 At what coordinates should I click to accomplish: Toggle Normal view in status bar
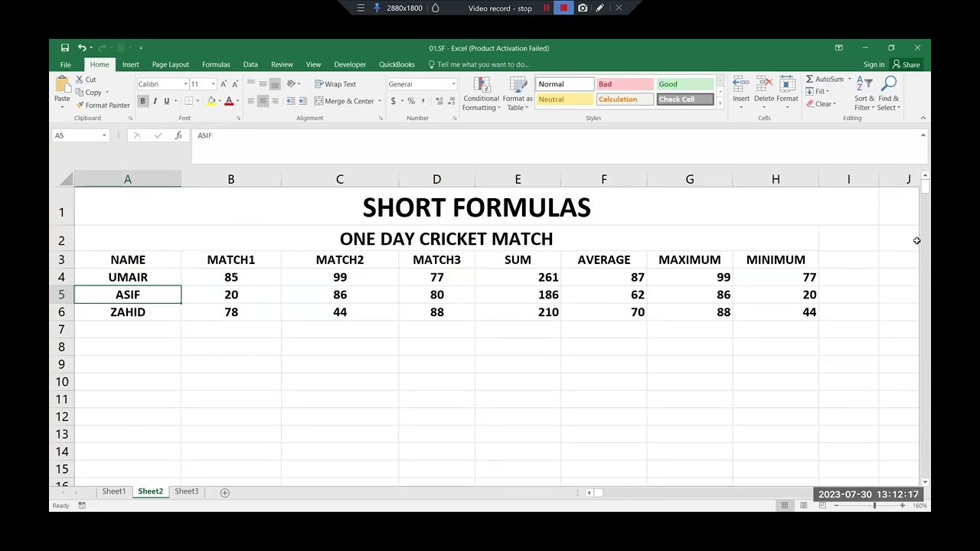click(x=784, y=505)
